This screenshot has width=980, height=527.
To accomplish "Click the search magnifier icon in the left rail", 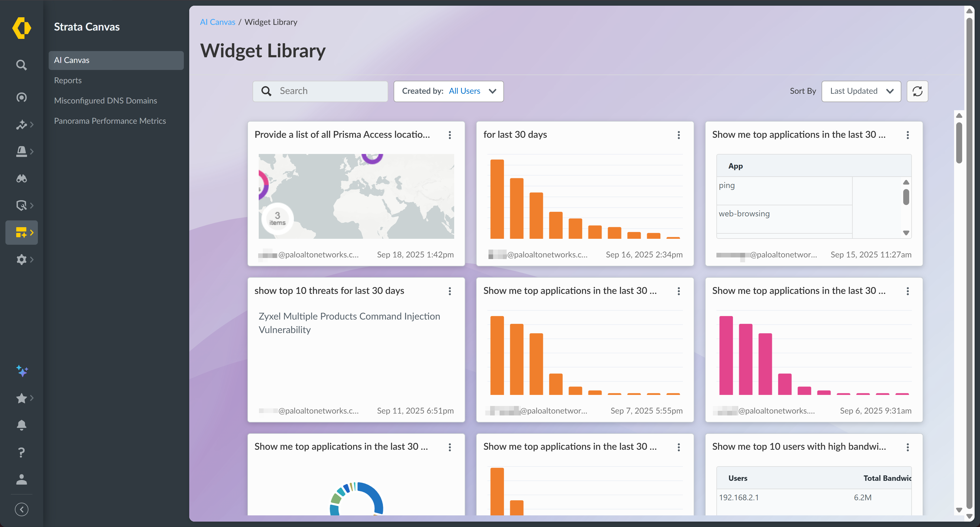I will pyautogui.click(x=21, y=65).
